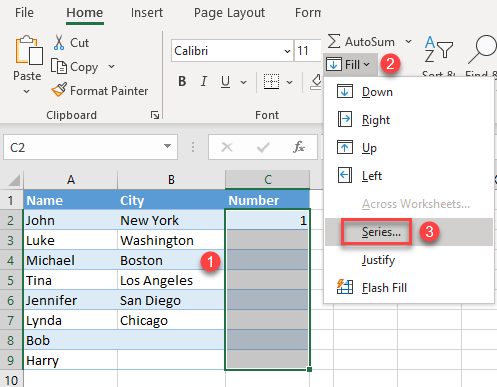Click cell containing Los Angeles
The height and width of the screenshot is (387, 497).
pos(171,280)
